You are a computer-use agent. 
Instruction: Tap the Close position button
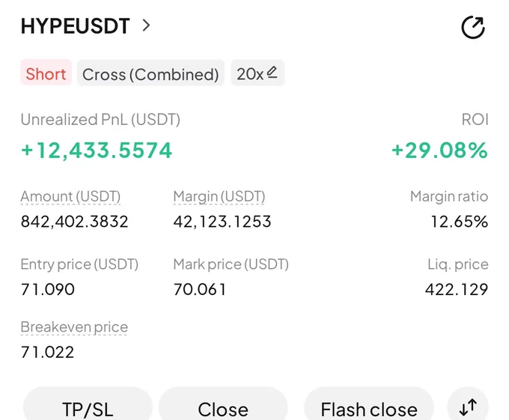223,407
